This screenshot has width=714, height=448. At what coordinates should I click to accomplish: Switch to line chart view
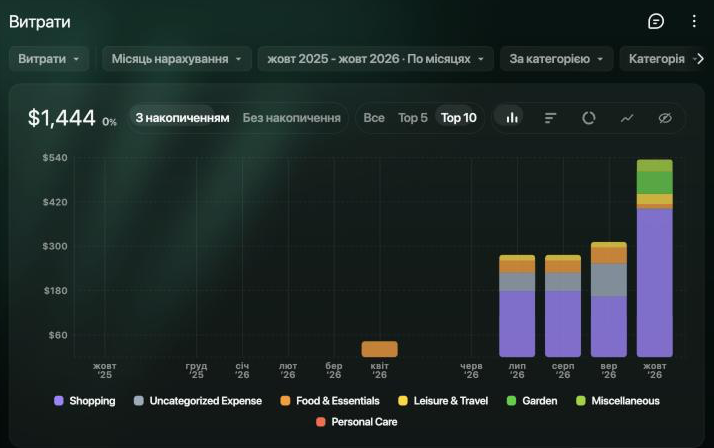click(627, 118)
